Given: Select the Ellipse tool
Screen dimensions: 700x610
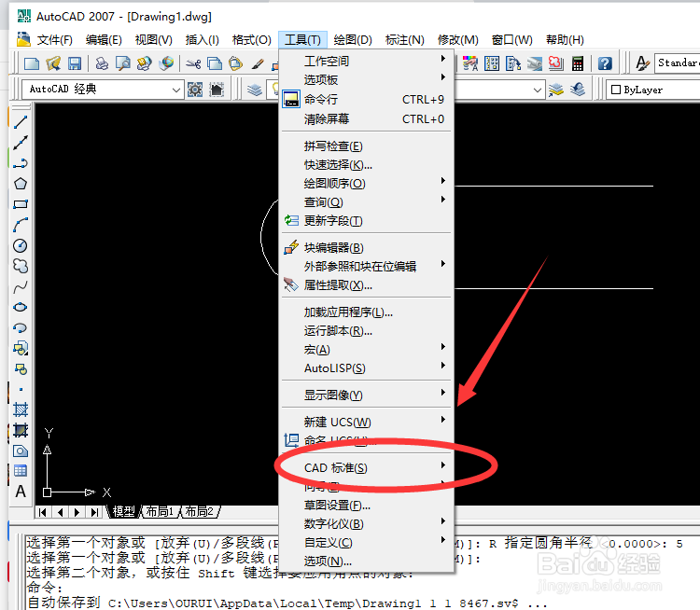Looking at the screenshot, I should [21, 308].
